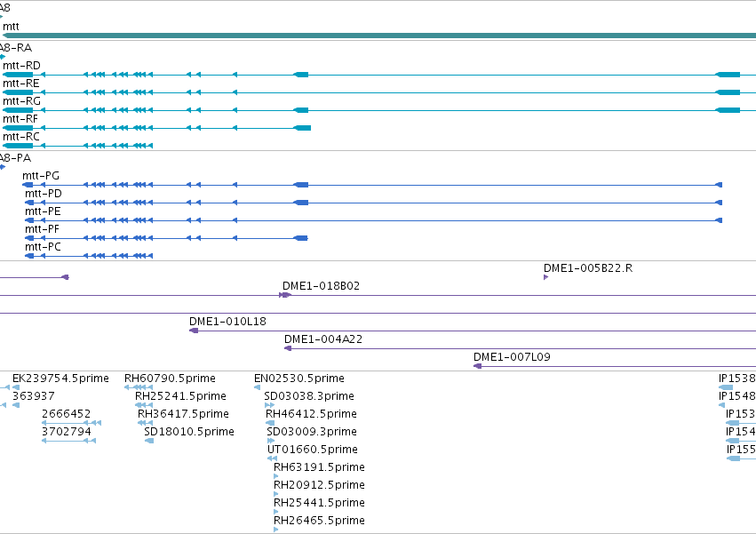Click the DME1-018B02 start arrow glyph
This screenshot has width=756, height=534.
point(285,295)
